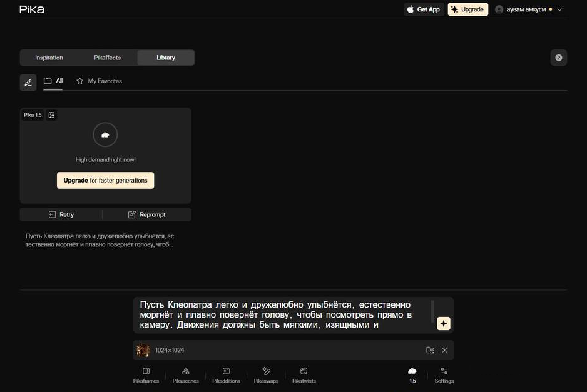The width and height of the screenshot is (587, 392).
Task: Open the Pika help question mark
Action: [557, 57]
